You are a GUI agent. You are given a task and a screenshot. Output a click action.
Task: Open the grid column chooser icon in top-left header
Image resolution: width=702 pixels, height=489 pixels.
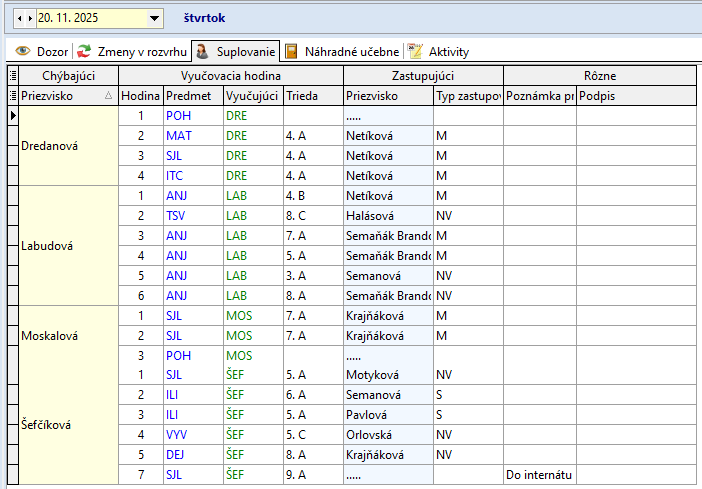pyautogui.click(x=13, y=76)
